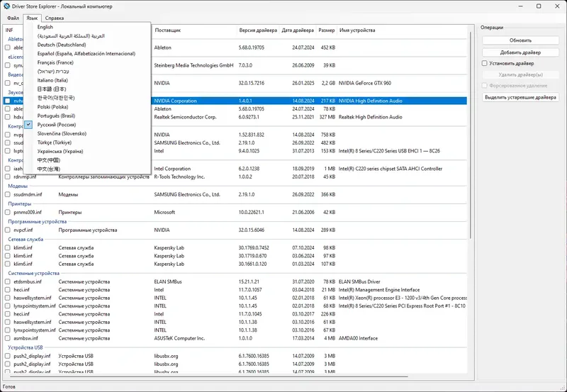Image resolution: width=567 pixels, height=392 pixels.
Task: Open the Справка menu
Action: pyautogui.click(x=55, y=18)
